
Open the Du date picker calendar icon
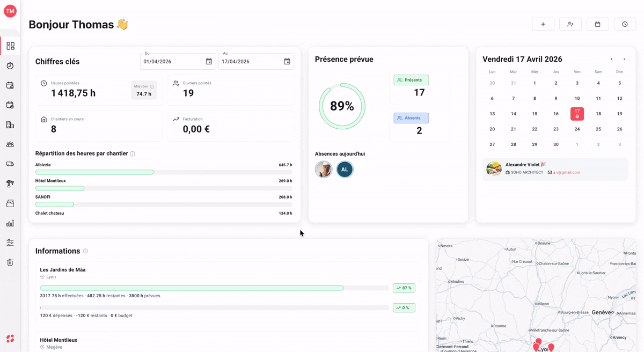click(209, 62)
